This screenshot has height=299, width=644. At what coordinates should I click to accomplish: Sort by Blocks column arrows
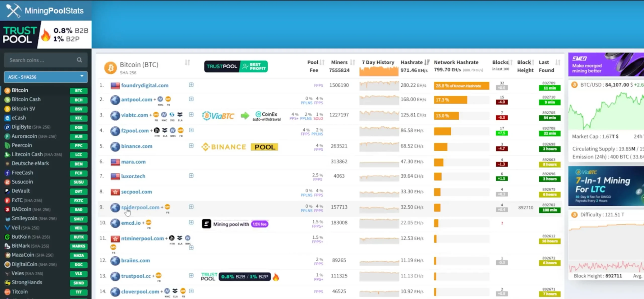coord(510,62)
